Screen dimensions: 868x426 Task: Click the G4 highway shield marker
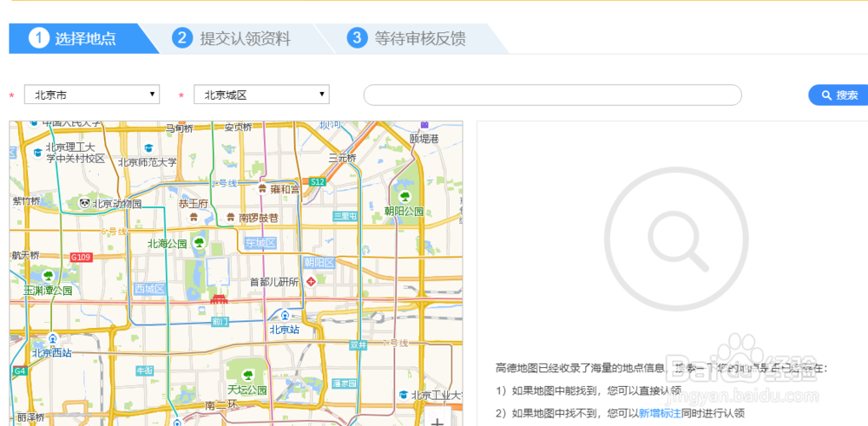pos(20,370)
